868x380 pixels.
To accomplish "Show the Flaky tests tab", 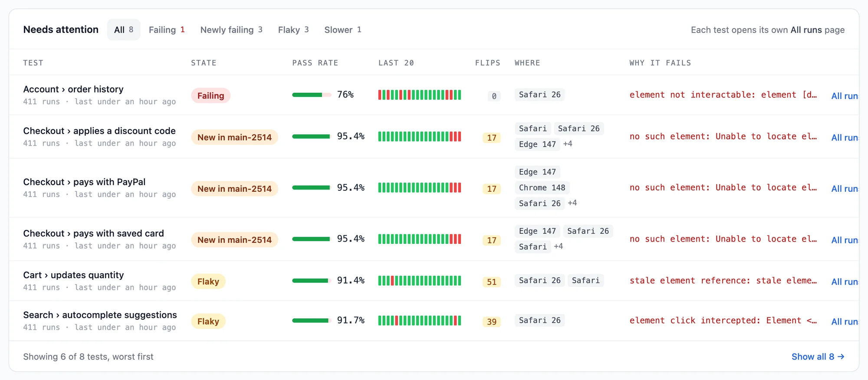I will 293,29.
